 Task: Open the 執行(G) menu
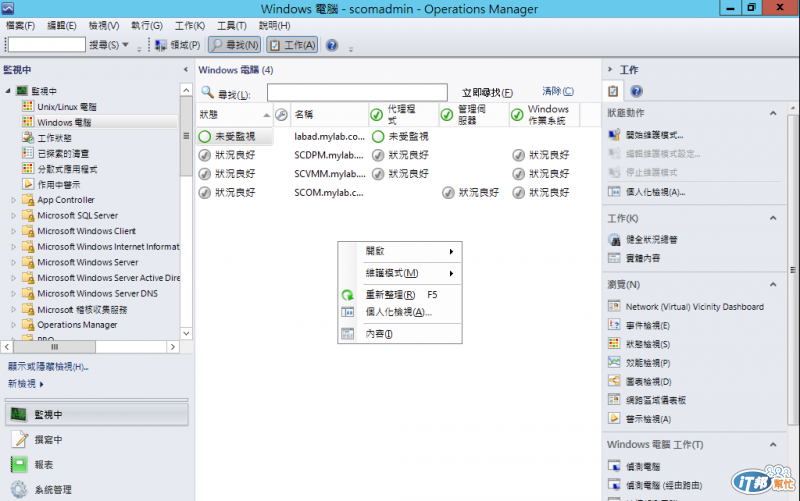tap(147, 26)
